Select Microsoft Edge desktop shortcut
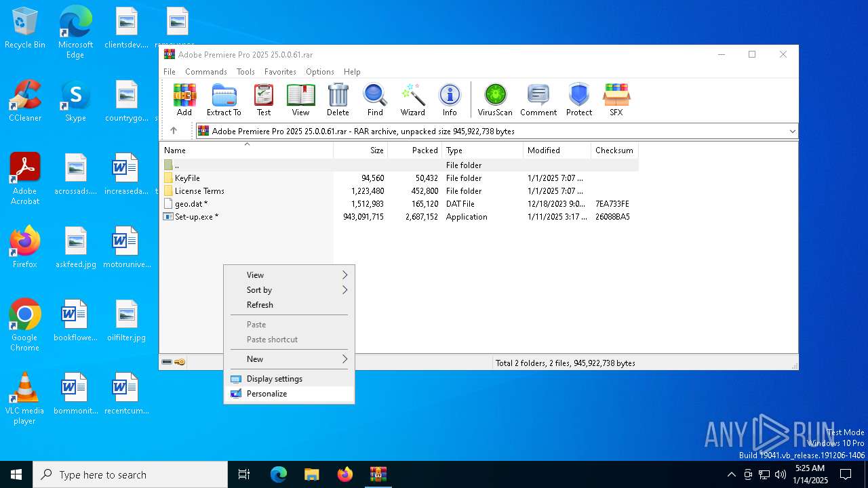The width and height of the screenshot is (868, 488). pos(75,33)
